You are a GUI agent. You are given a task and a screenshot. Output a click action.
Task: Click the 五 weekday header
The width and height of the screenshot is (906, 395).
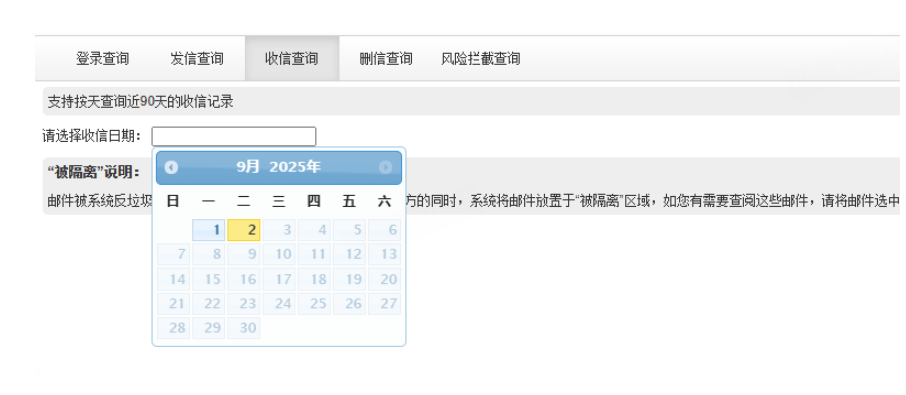(x=349, y=201)
